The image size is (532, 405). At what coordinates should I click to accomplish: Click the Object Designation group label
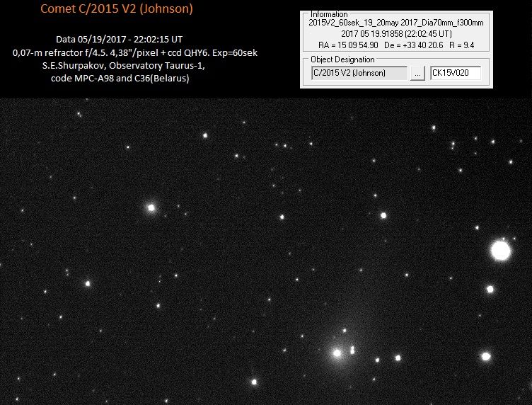[341, 59]
